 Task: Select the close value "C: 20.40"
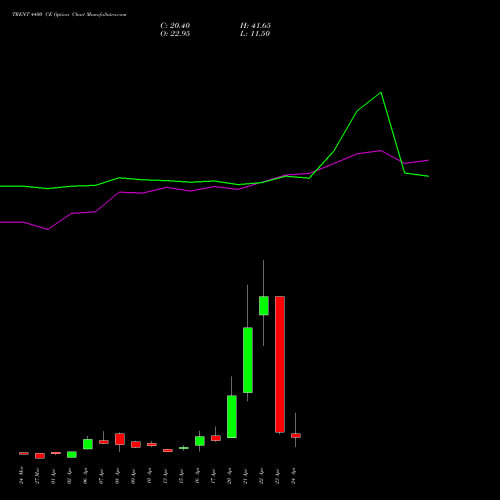[x=175, y=26]
